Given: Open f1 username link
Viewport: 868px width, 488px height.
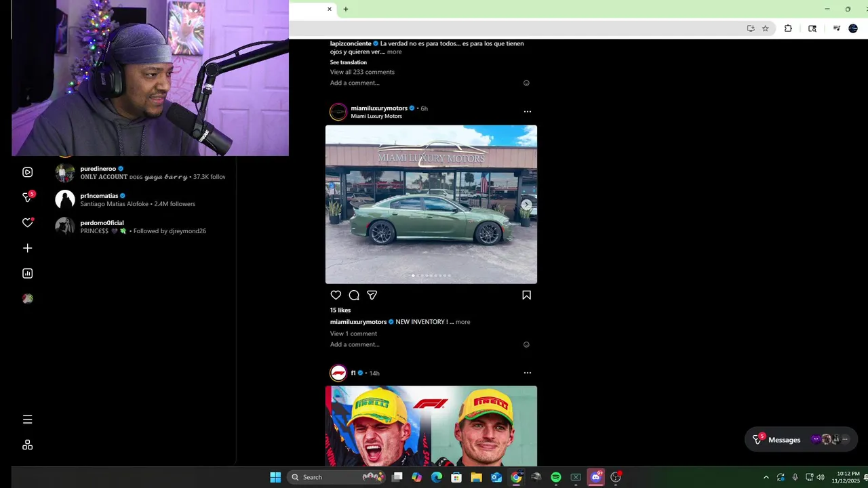Looking at the screenshot, I should [x=353, y=373].
